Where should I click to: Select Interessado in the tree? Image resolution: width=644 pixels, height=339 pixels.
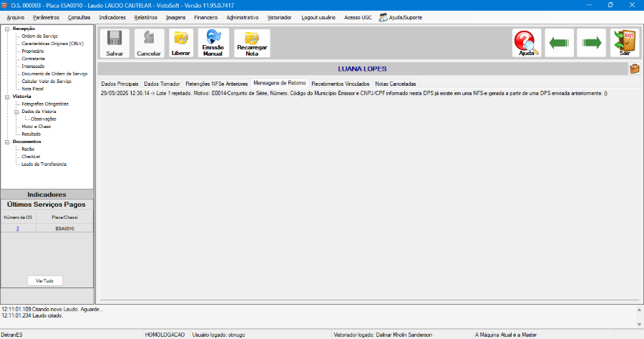click(x=33, y=66)
